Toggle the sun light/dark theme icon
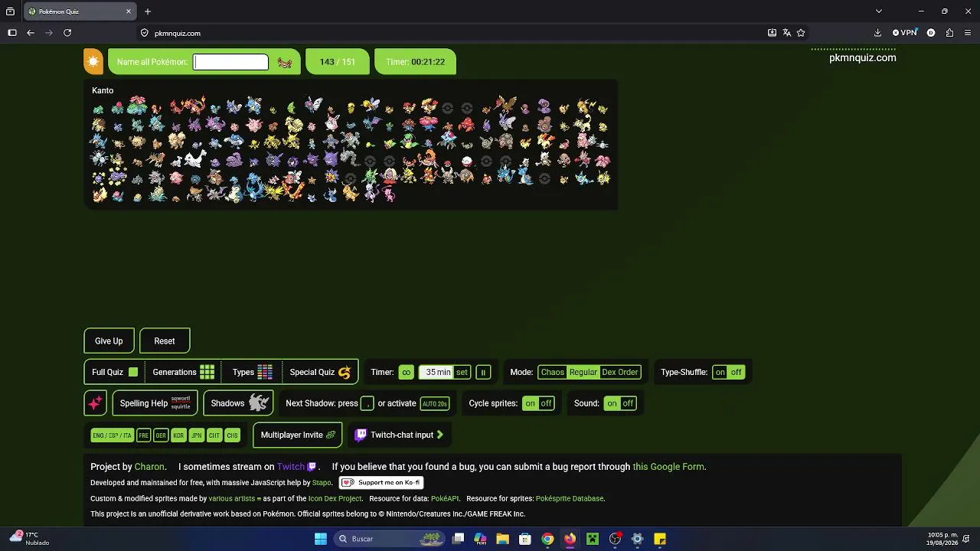The width and height of the screenshot is (980, 551). (x=93, y=62)
